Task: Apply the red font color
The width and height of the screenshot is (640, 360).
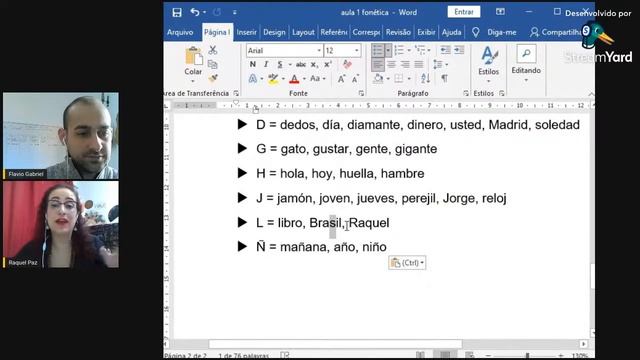Action: (x=294, y=78)
